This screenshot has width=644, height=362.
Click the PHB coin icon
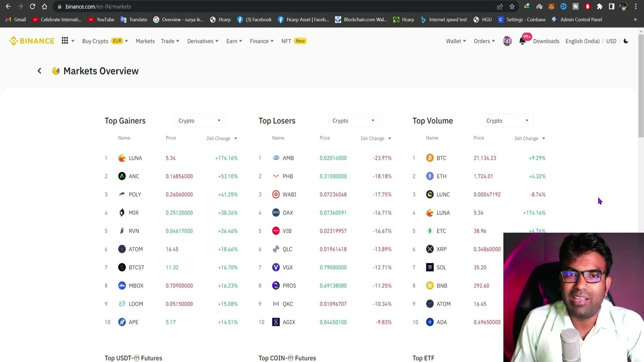pos(276,176)
